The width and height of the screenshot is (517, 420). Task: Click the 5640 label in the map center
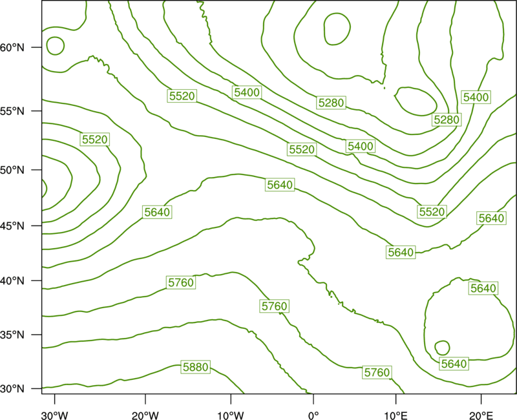tap(280, 185)
